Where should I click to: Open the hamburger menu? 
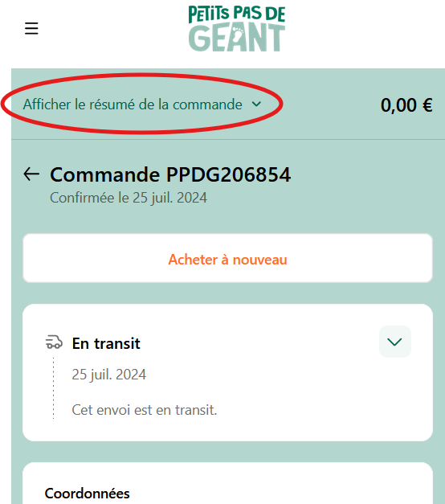coord(31,28)
